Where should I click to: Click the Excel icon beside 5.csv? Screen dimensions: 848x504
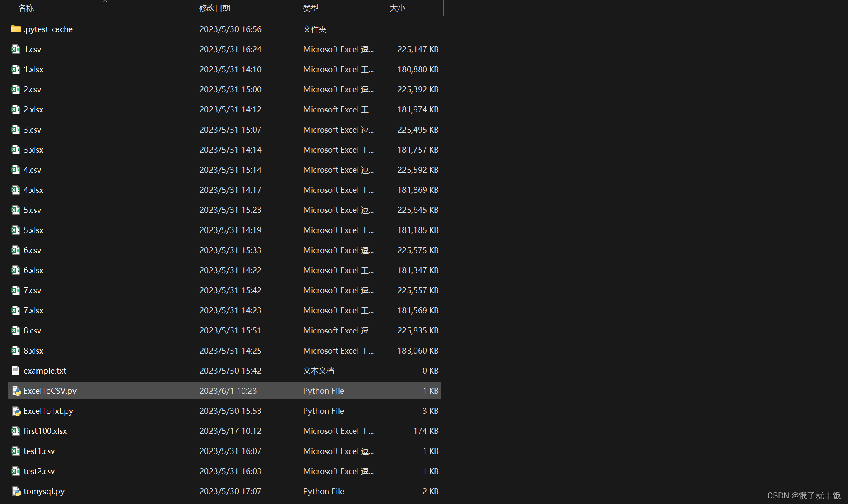pos(16,210)
